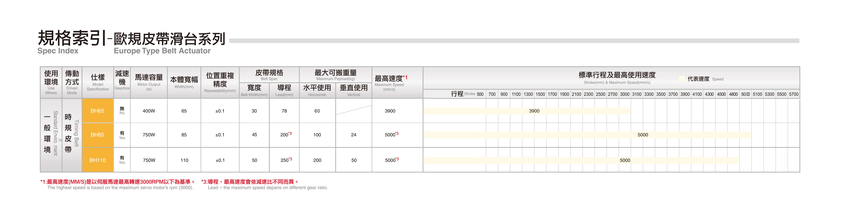Click the red *1 footnote about 3000RPM
This screenshot has width=868, height=210.
click(118, 182)
